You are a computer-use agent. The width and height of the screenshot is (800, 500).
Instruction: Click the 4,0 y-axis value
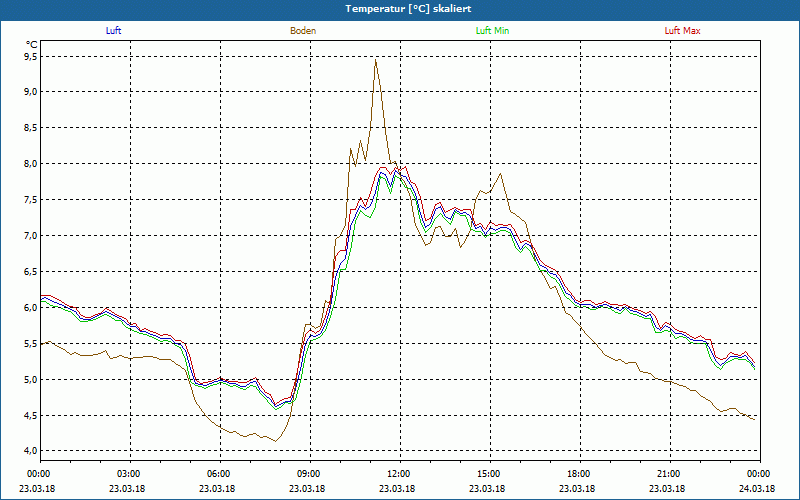point(30,451)
